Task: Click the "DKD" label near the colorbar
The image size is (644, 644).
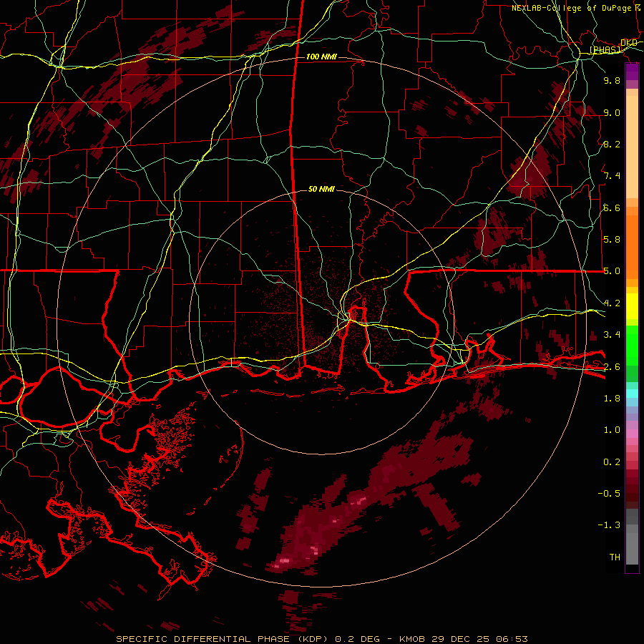Action: (x=629, y=43)
